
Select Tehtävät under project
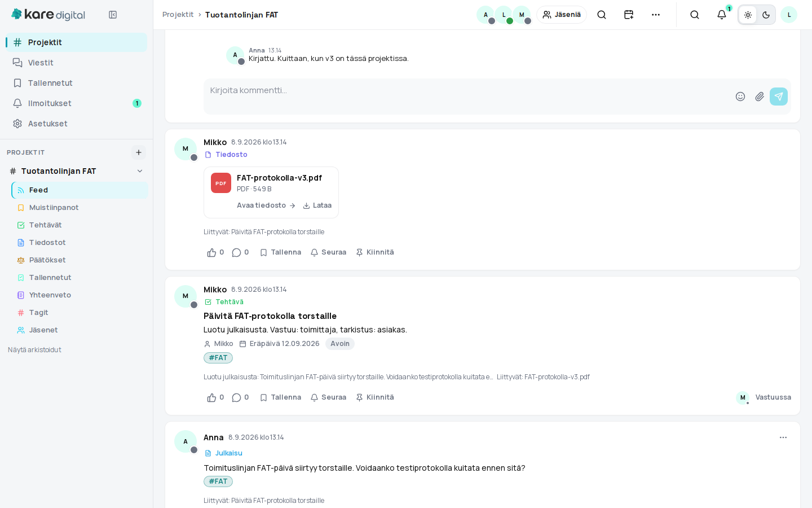click(80, 225)
